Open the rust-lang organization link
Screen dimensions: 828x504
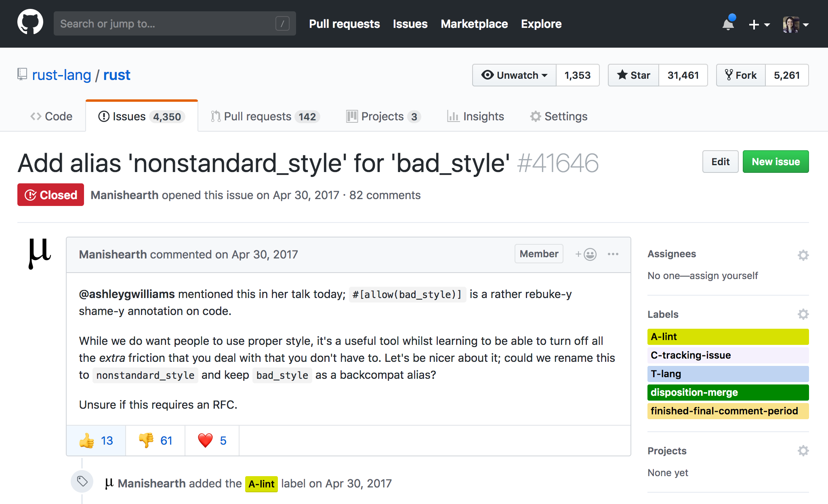pyautogui.click(x=61, y=75)
